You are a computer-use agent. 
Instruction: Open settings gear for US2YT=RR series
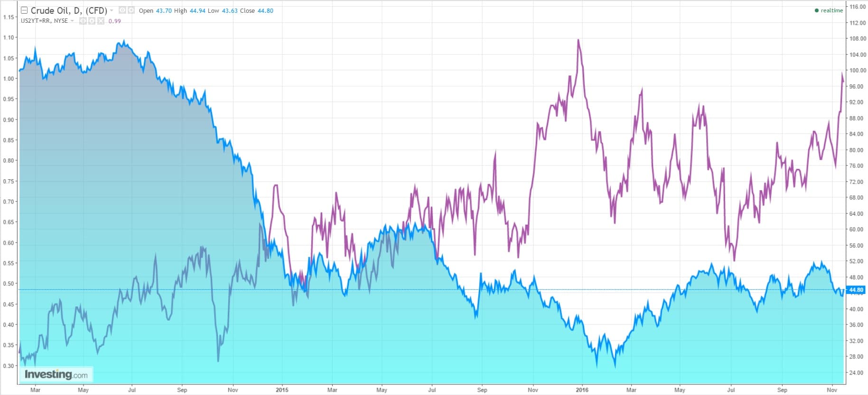click(x=92, y=21)
